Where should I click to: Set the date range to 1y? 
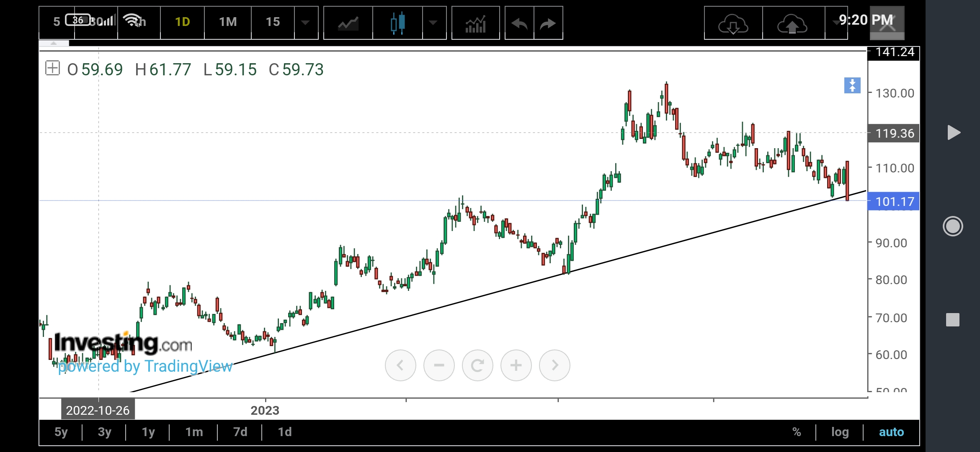(148, 432)
